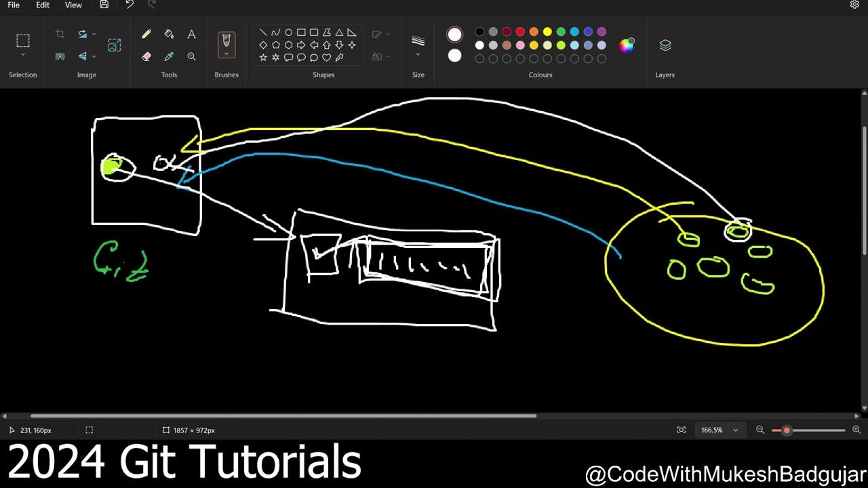Screen dimensions: 868x488
Task: Click the Redo arrow
Action: pyautogui.click(x=152, y=5)
